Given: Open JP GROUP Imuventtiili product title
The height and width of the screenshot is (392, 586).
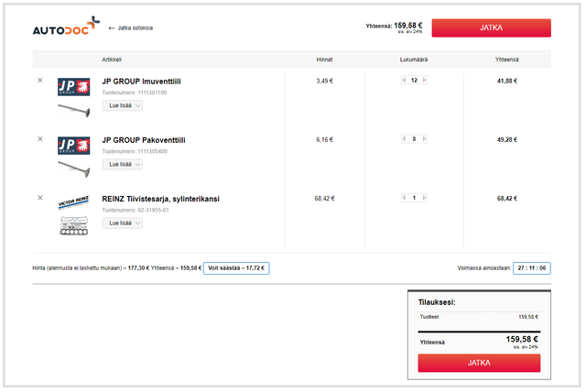Looking at the screenshot, I should tap(141, 82).
